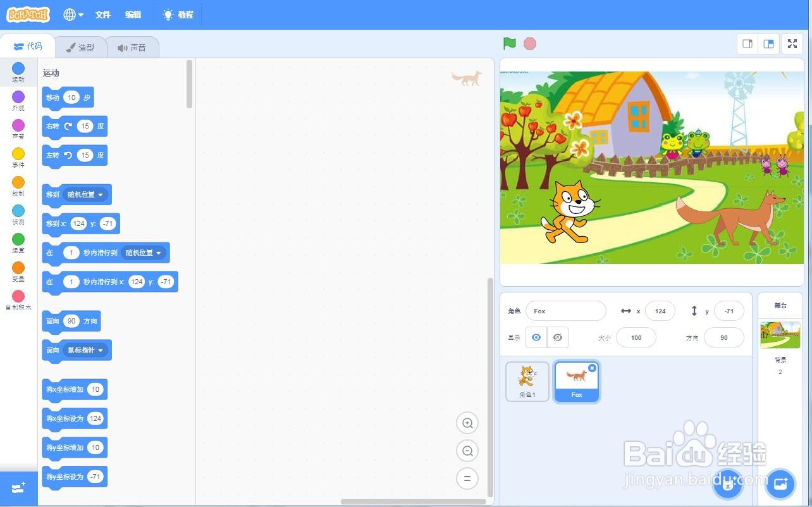Screen dimensions: 812x507
Task: Switch to large stage layout
Action: coord(769,44)
